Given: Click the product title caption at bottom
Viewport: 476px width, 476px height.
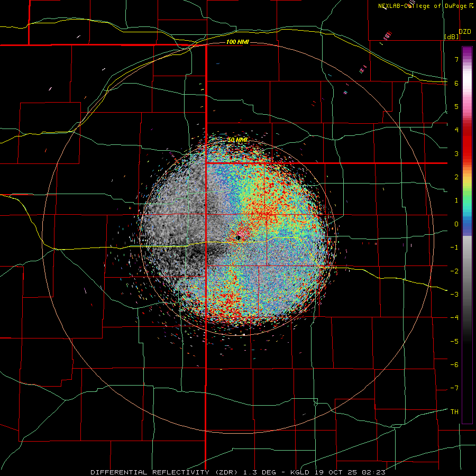Looking at the screenshot, I should coord(238,472).
